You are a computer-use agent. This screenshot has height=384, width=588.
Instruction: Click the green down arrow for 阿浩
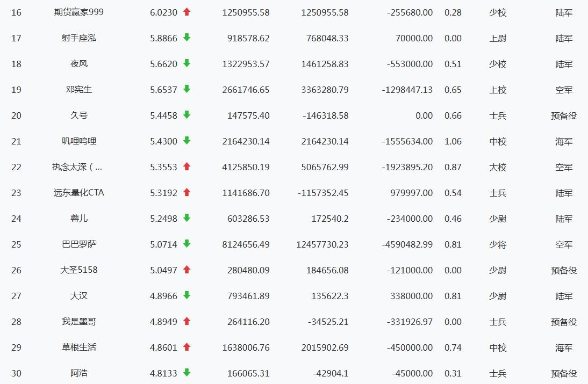[x=187, y=373]
